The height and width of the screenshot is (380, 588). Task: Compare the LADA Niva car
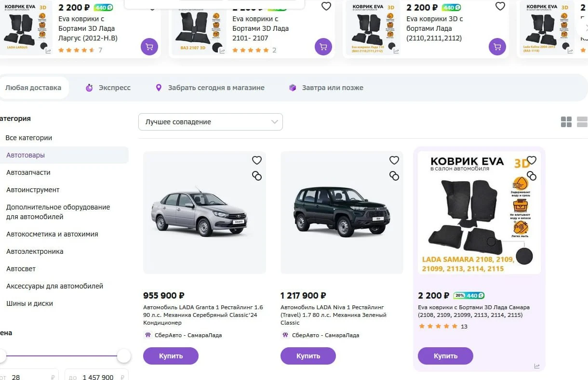coord(394,176)
